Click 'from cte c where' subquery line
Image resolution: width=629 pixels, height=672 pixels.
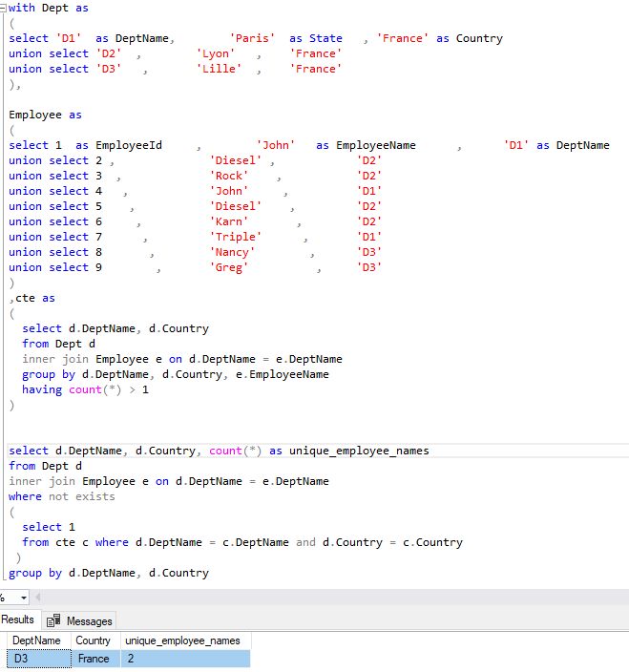[x=242, y=542]
